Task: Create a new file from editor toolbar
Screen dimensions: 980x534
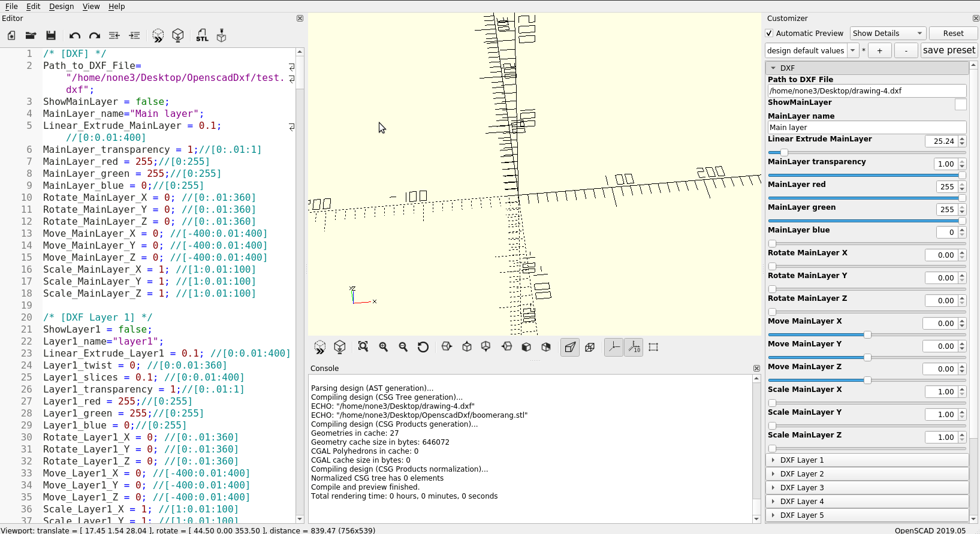Action: point(11,36)
